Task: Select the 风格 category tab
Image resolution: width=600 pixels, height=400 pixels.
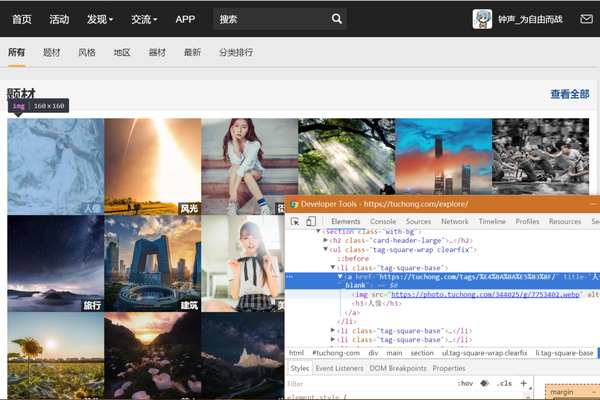Action: pos(87,52)
